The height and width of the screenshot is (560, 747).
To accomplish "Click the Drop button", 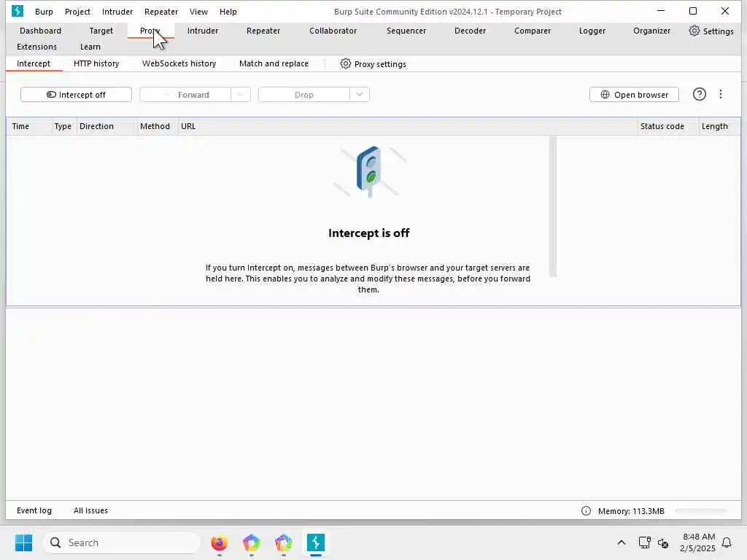I will [304, 94].
